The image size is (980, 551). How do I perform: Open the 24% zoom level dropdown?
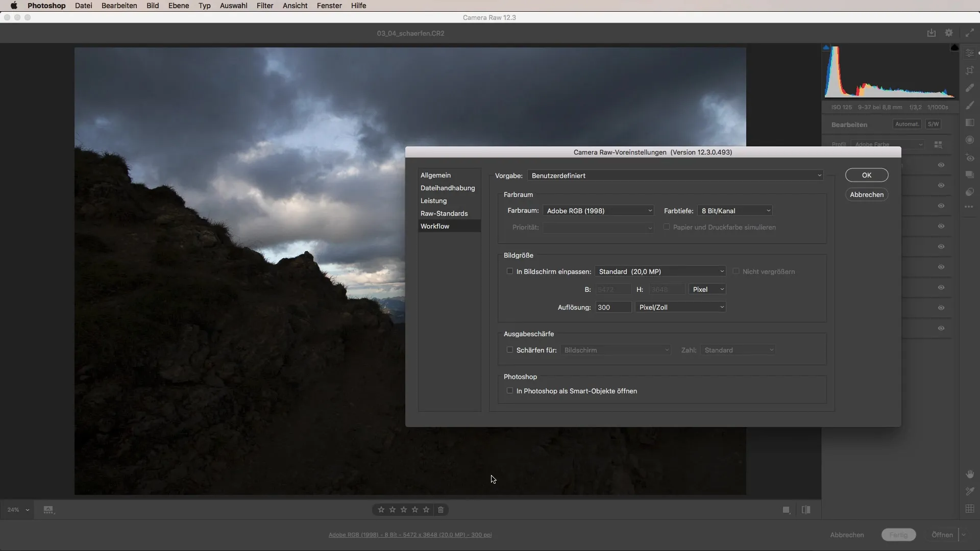point(18,510)
